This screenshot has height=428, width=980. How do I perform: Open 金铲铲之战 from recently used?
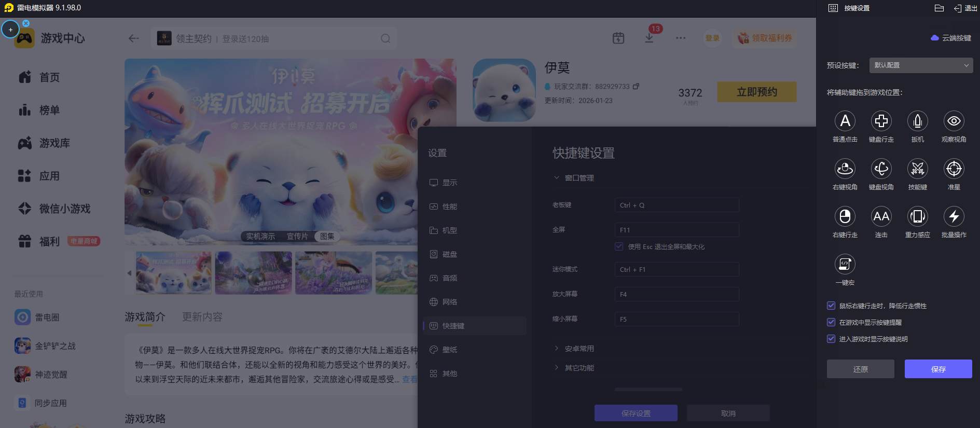pyautogui.click(x=45, y=346)
